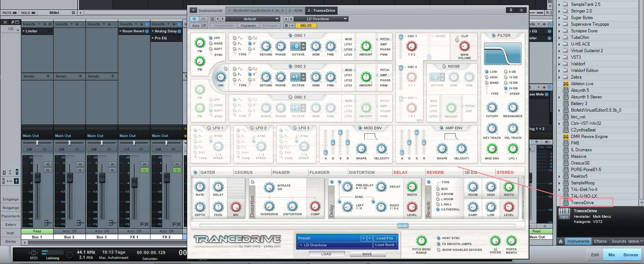This screenshot has height=264, width=644.
Task: Increase the OSC 1 octave stepper
Action: tap(303, 44)
